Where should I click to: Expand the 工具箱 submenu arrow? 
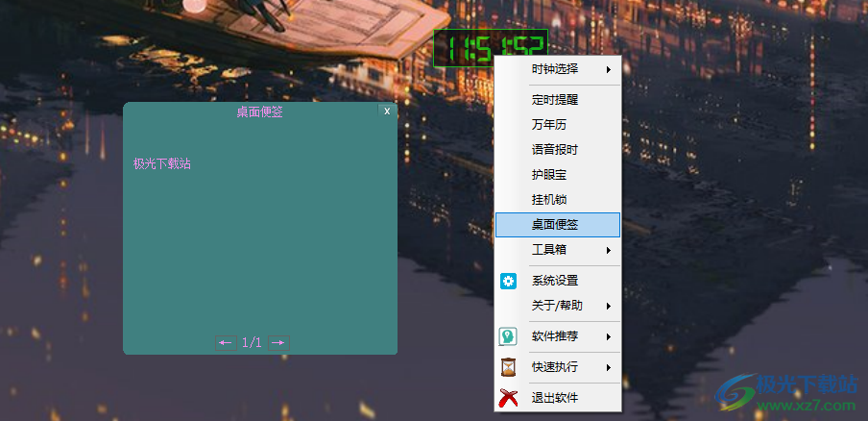click(x=609, y=250)
